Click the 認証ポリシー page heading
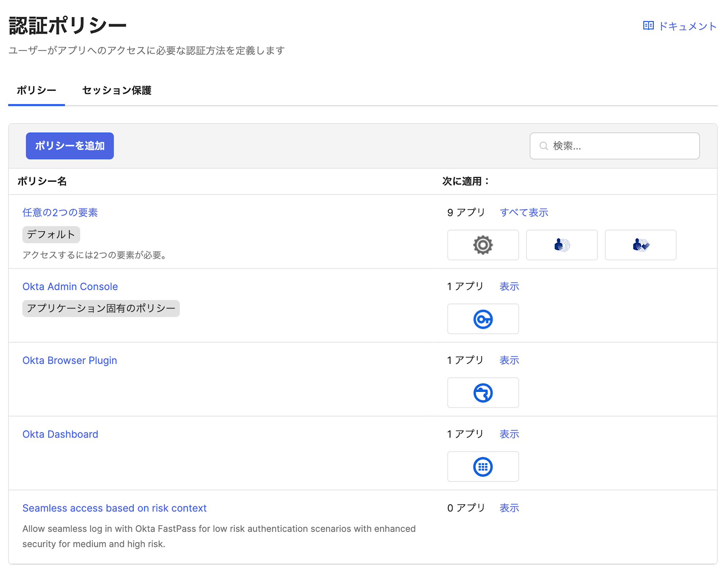The height and width of the screenshot is (578, 728). click(x=68, y=25)
